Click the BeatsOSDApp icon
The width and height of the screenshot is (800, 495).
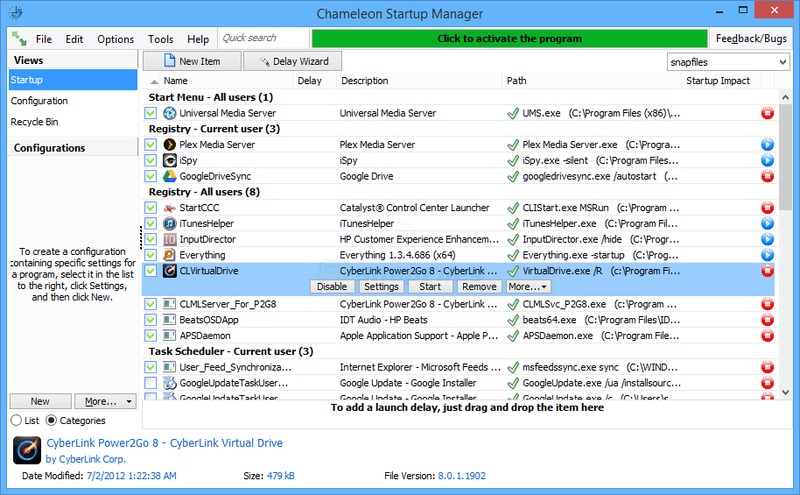point(169,320)
